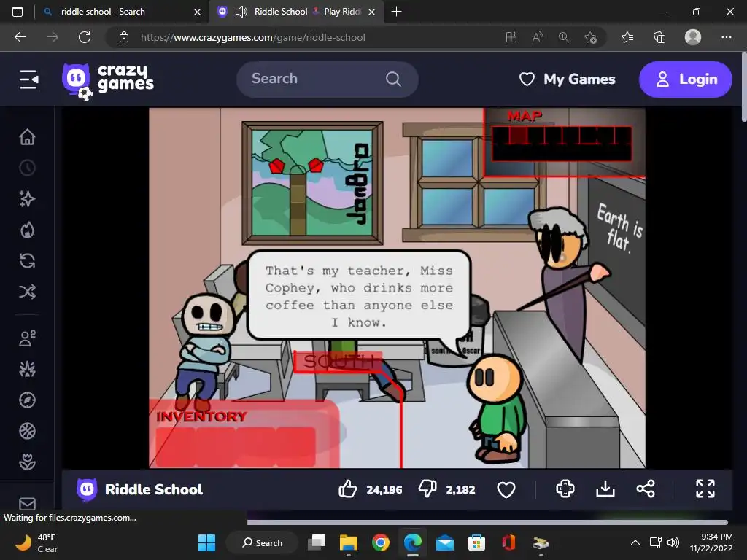747x560 pixels.
Task: Open My Games
Action: click(567, 79)
